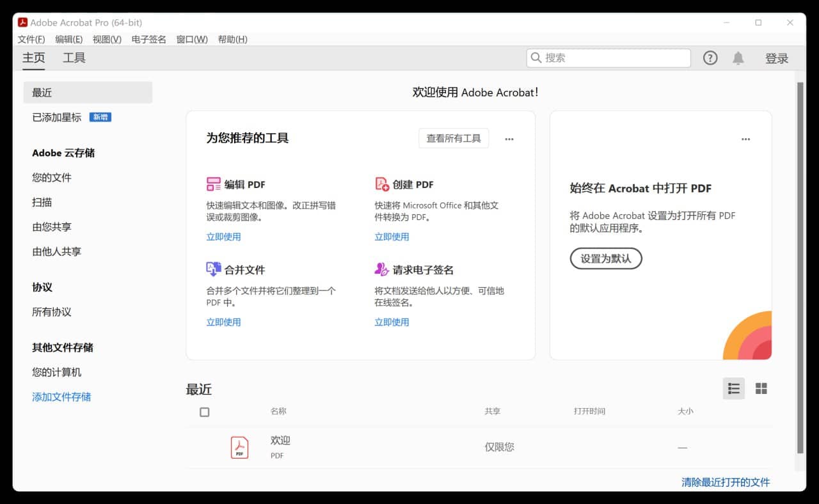Open the 文件(F) menu
This screenshot has width=819, height=504.
click(31, 39)
